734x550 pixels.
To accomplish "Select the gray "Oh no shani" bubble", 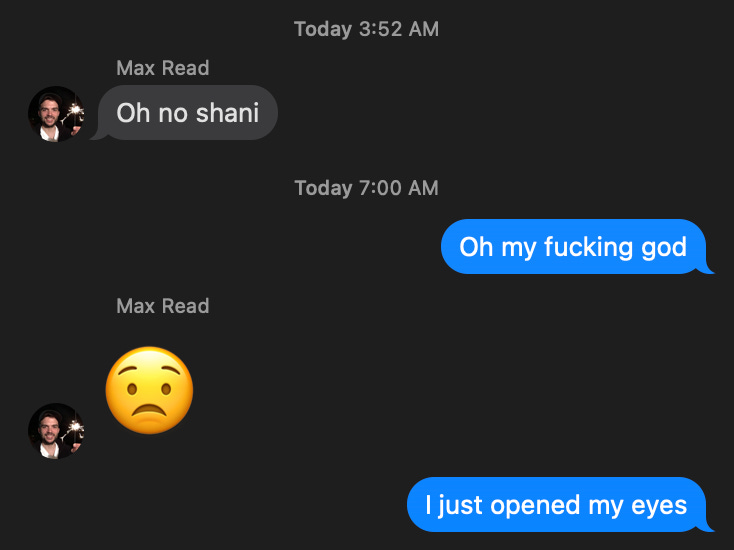I will (x=188, y=112).
